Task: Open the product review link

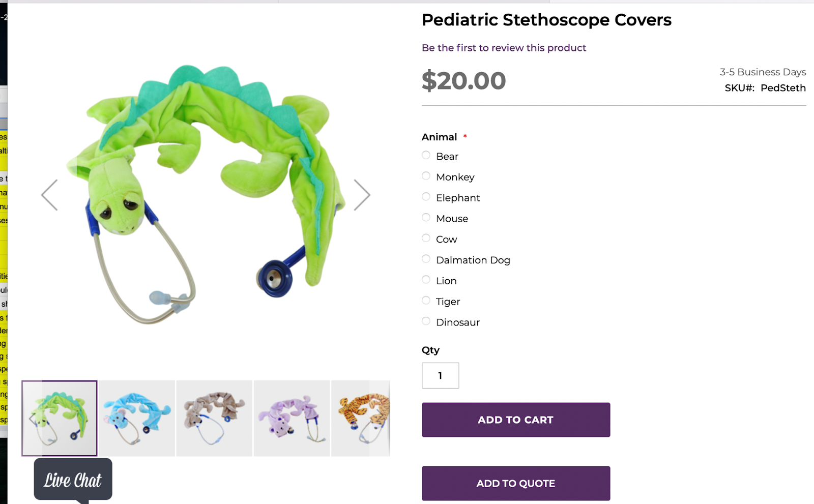Action: tap(503, 47)
